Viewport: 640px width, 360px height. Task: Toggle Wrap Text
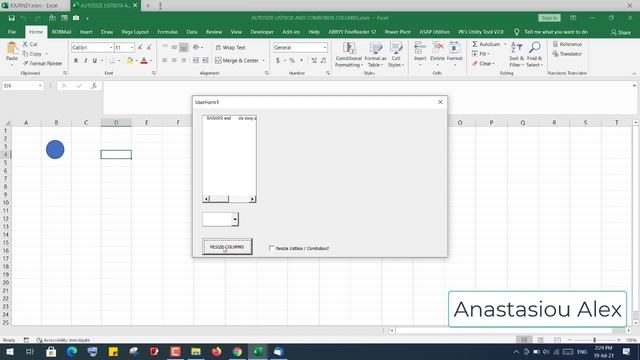tap(231, 48)
